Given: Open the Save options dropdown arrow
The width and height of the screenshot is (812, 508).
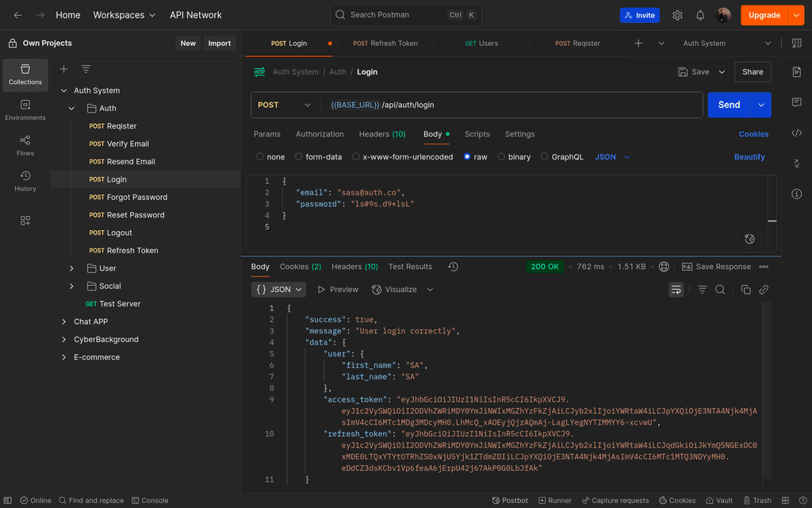Looking at the screenshot, I should click(722, 72).
